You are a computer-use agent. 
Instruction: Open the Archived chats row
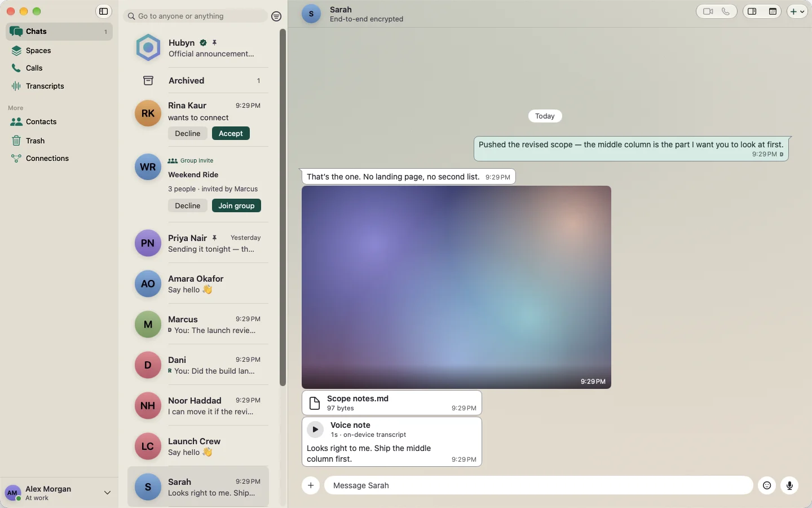198,81
